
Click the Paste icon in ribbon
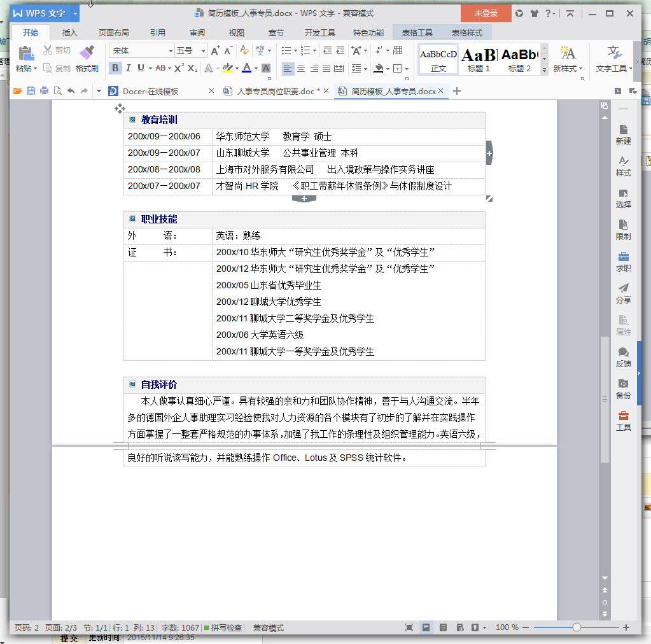(x=25, y=53)
